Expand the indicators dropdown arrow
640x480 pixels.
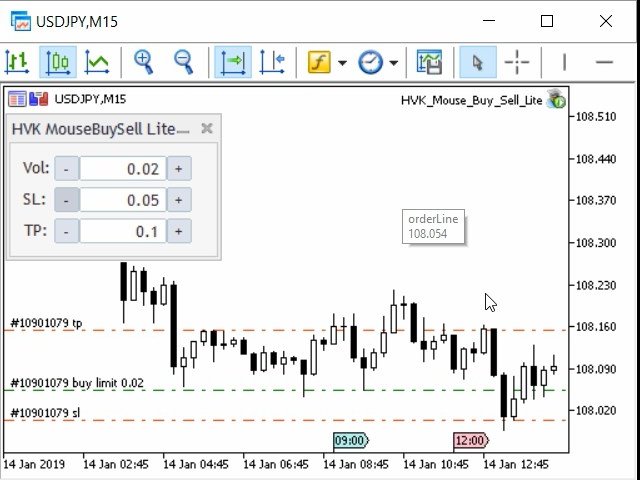(x=342, y=63)
